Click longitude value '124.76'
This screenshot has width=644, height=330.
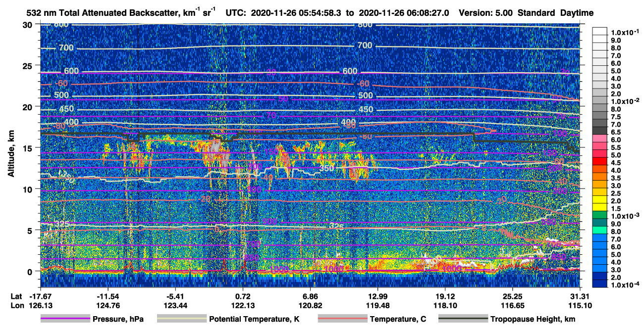(x=108, y=305)
